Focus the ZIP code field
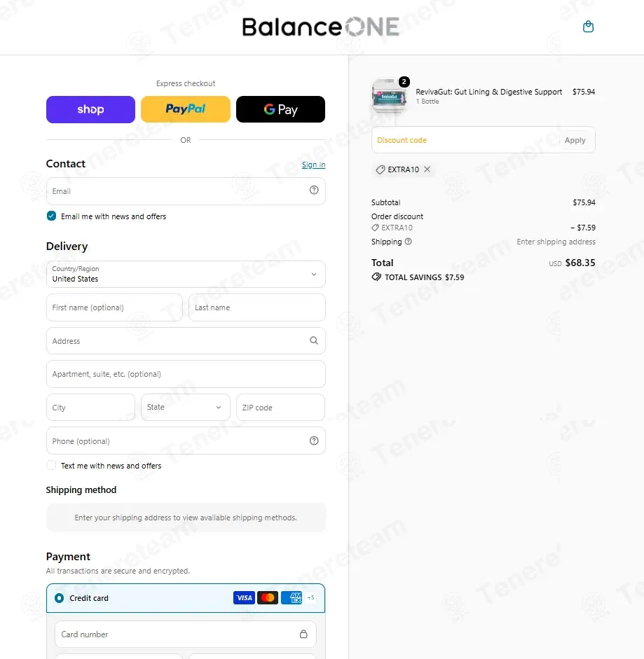 [x=280, y=408]
